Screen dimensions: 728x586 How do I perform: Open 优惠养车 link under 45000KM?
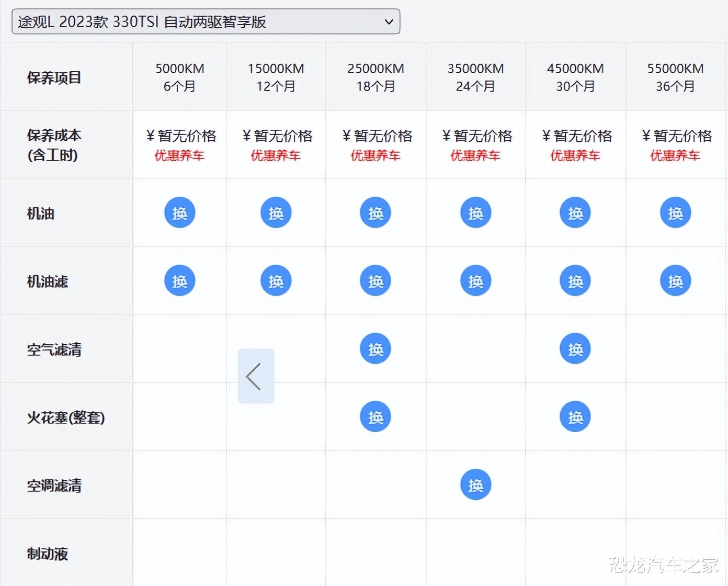(x=575, y=155)
